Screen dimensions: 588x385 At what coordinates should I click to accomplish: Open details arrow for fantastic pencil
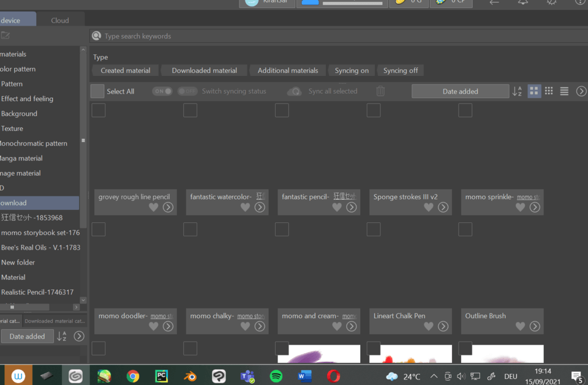tap(352, 207)
